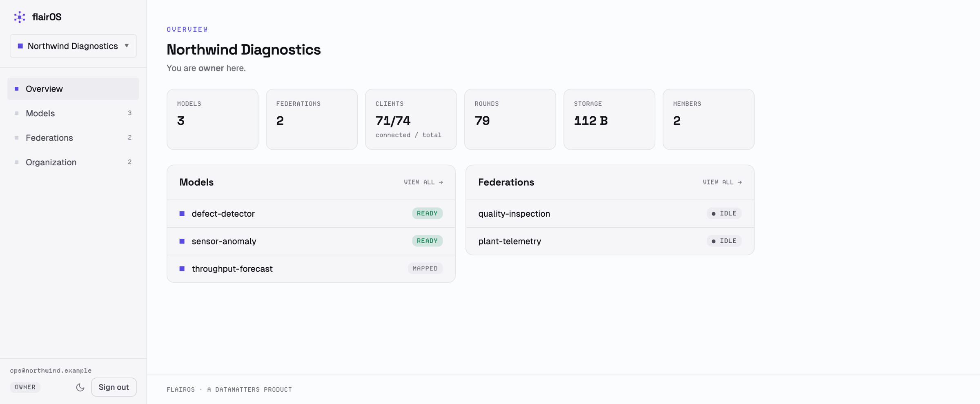The width and height of the screenshot is (980, 404).
Task: Select the MEMBERS stat card
Action: tap(708, 120)
